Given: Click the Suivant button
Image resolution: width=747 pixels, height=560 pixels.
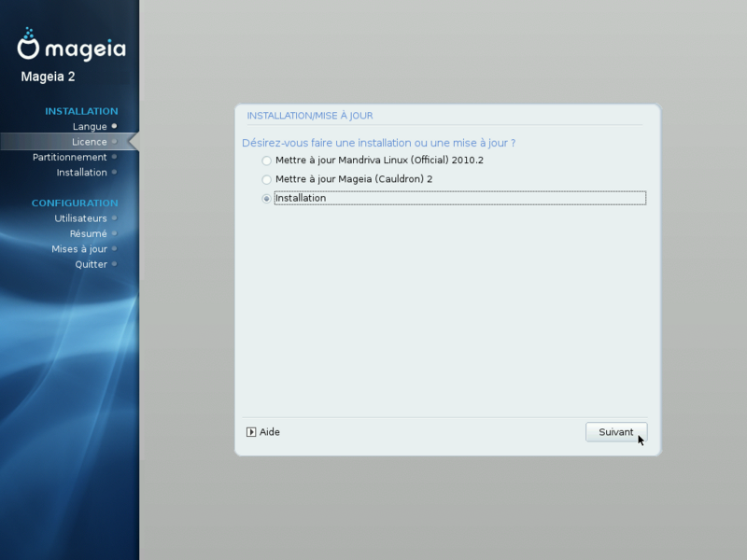Looking at the screenshot, I should click(616, 432).
